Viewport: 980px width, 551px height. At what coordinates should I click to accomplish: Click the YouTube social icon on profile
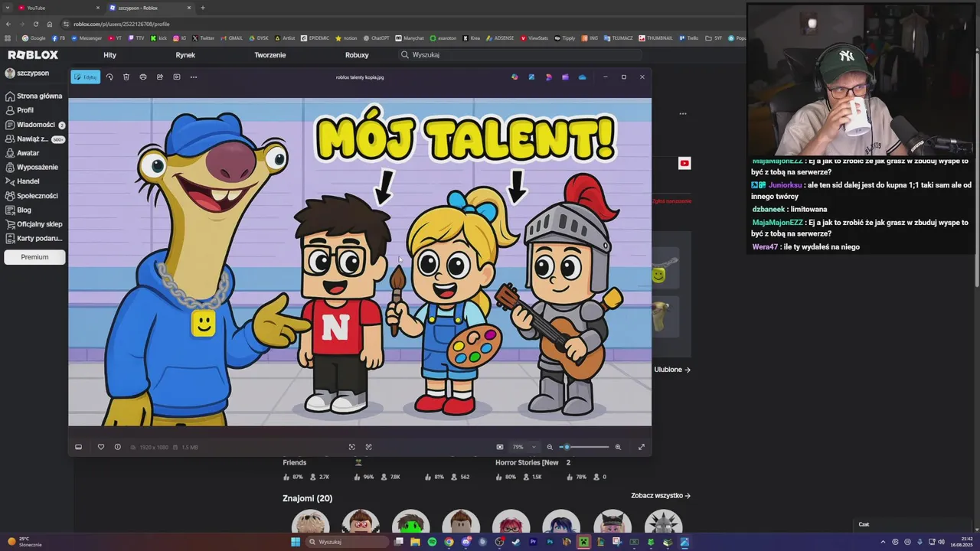[x=684, y=163]
